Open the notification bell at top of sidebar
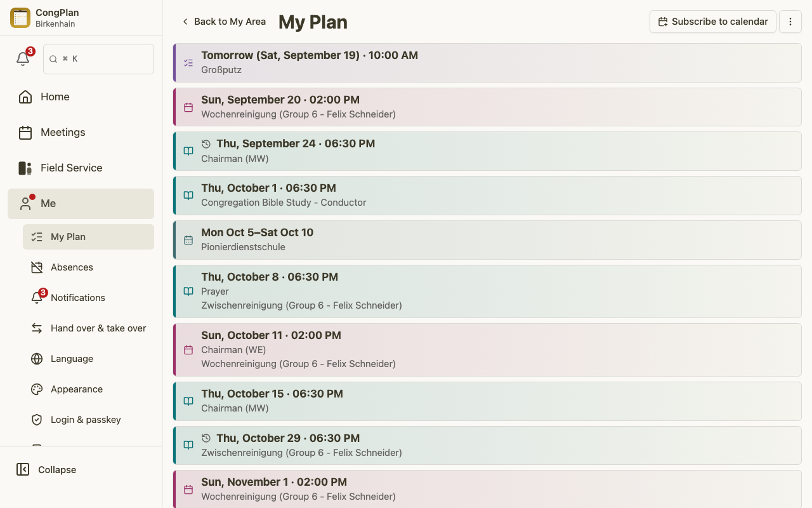 coord(23,58)
